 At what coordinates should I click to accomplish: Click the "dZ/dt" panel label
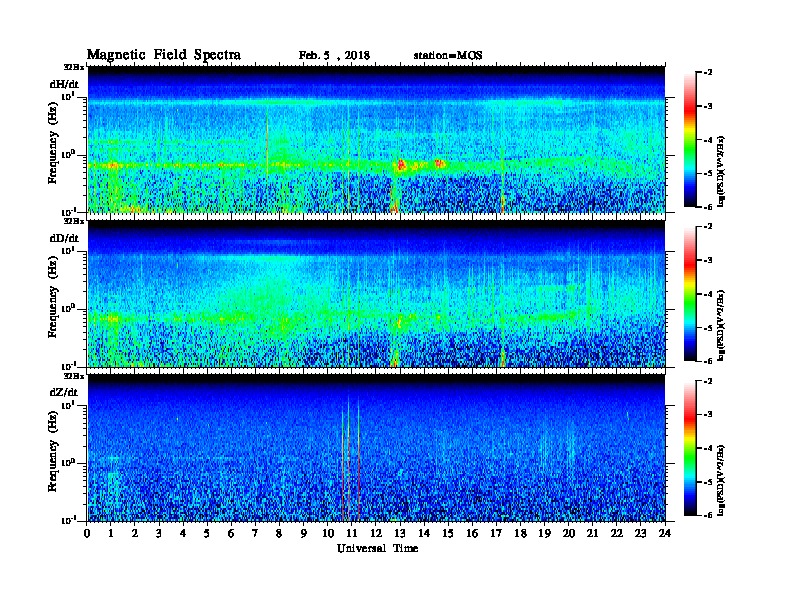coord(64,392)
